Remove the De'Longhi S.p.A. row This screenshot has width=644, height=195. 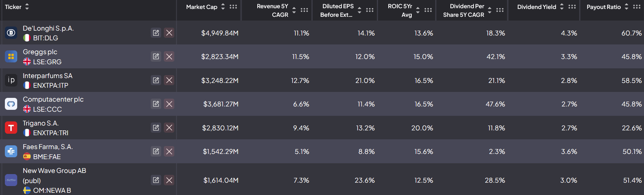tap(169, 33)
